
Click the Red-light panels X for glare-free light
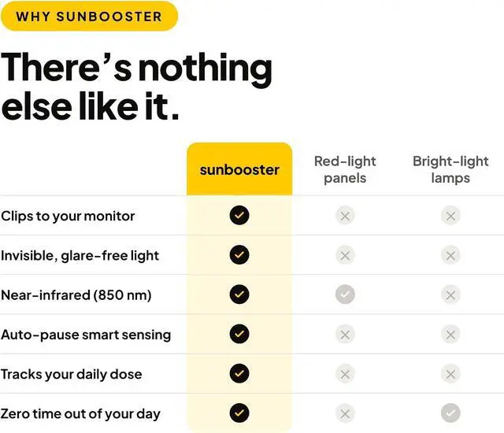(345, 255)
